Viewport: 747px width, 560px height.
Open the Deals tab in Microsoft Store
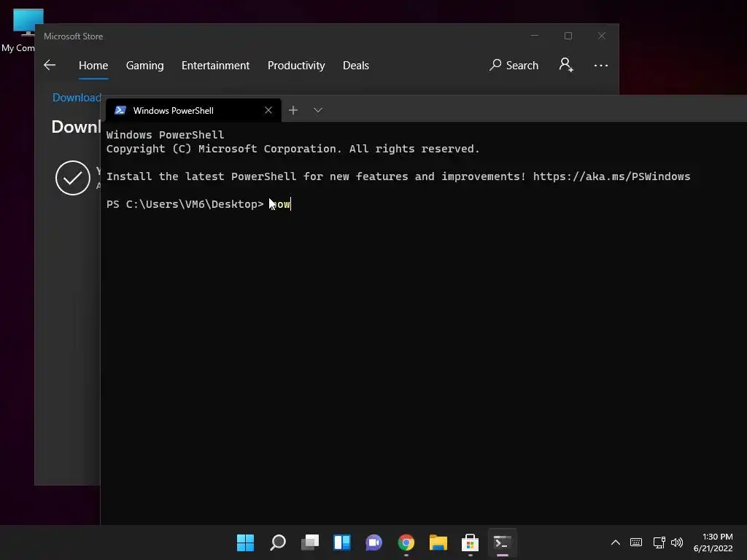click(x=356, y=65)
